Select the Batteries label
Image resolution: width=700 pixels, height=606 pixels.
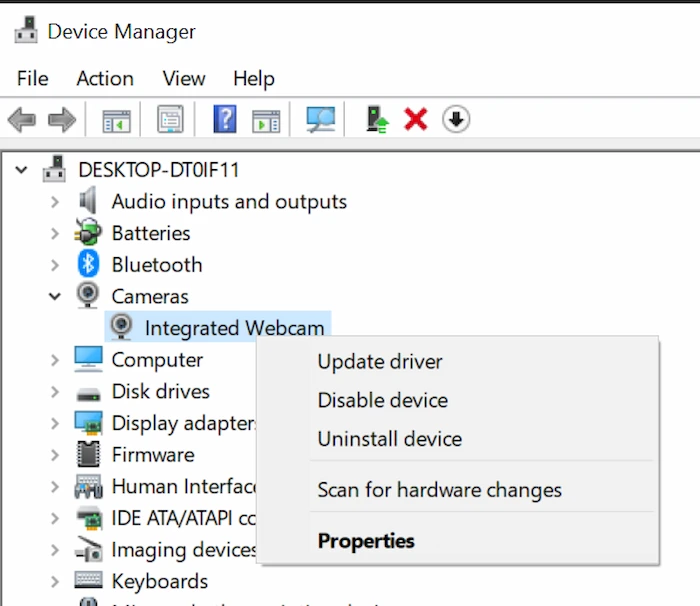[x=151, y=234]
